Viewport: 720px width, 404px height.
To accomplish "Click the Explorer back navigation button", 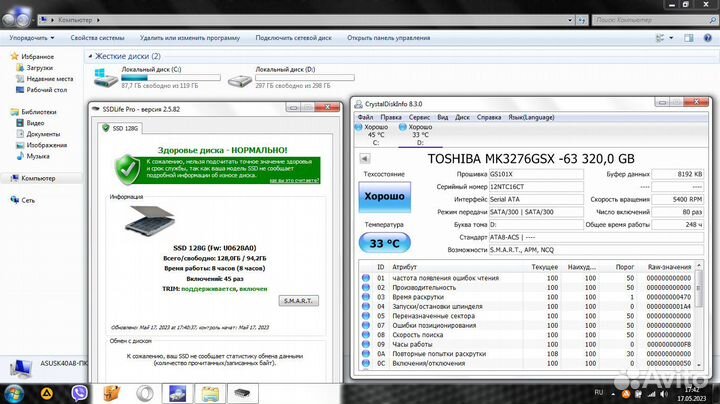I will click(10, 20).
